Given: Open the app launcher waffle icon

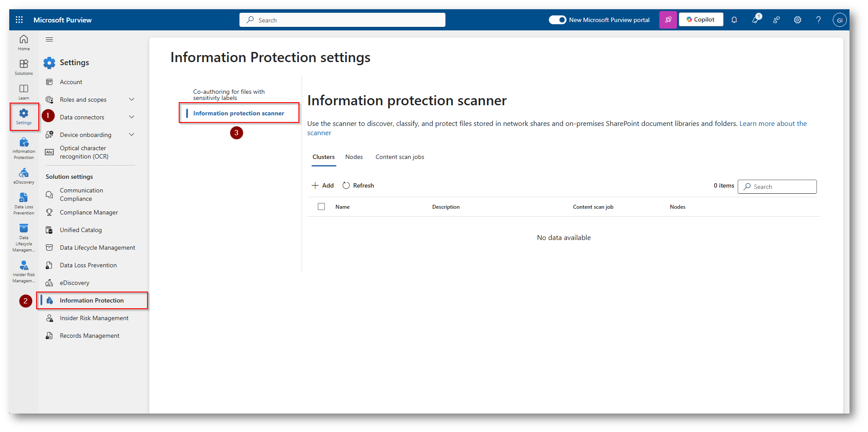Looking at the screenshot, I should click(x=19, y=20).
